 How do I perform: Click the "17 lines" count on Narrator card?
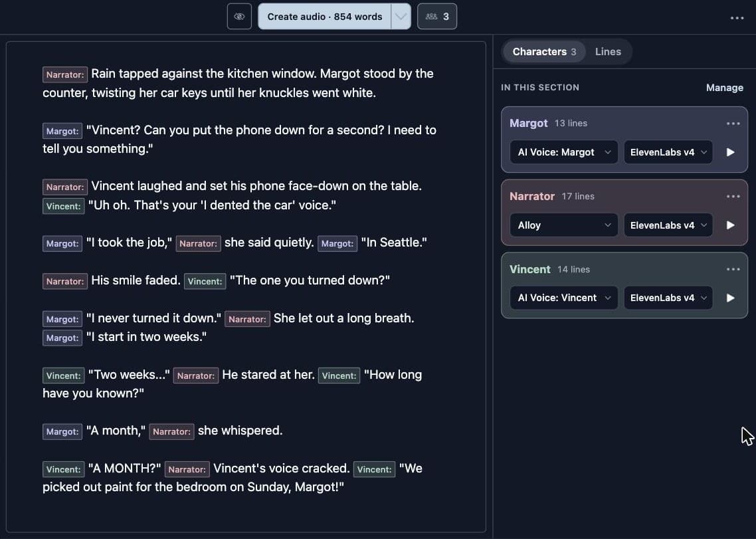(578, 197)
